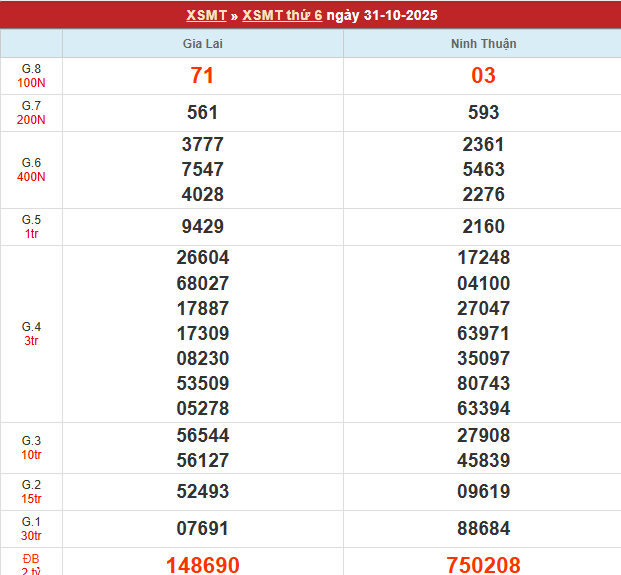
Task: Click Gia Lai G.8 number 71
Action: 202,76
